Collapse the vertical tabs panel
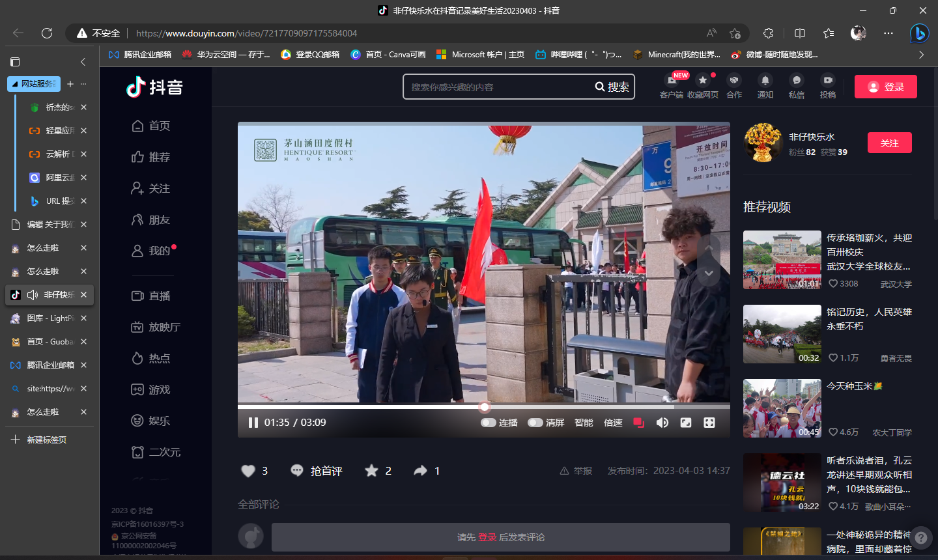Viewport: 938px width, 560px height. pyautogui.click(x=83, y=62)
